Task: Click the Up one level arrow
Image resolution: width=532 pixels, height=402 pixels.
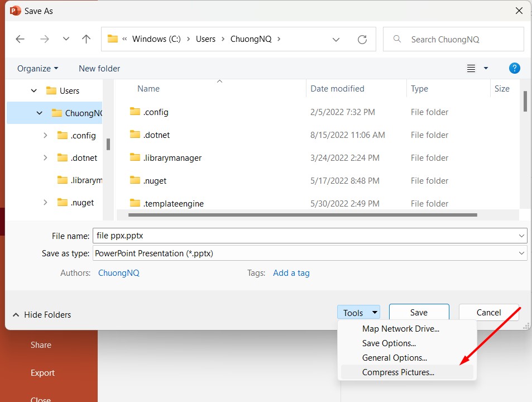Action: click(86, 39)
